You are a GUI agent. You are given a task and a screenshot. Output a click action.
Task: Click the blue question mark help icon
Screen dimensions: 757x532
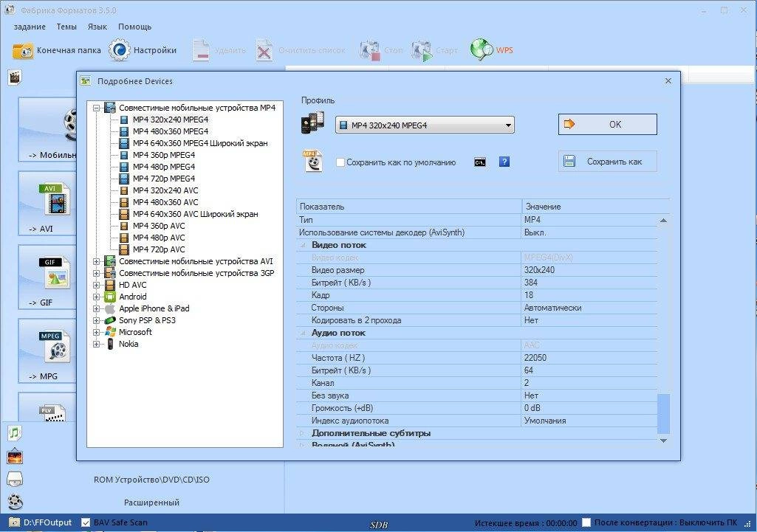point(504,162)
